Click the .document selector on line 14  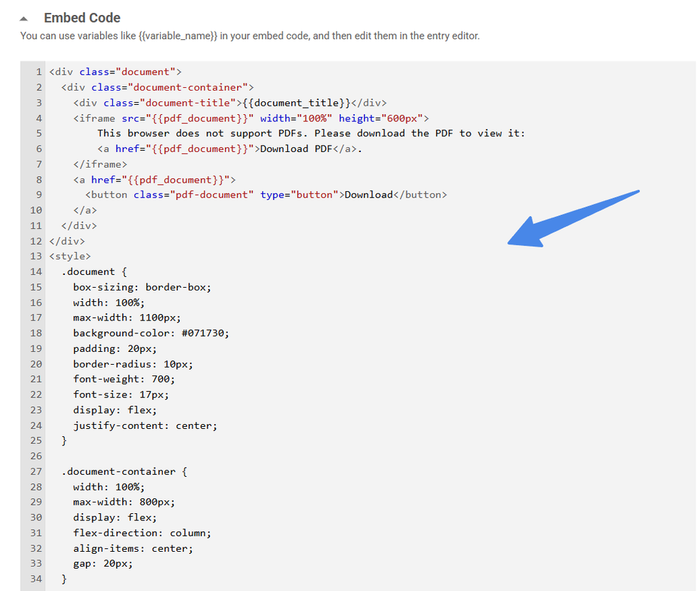coord(88,272)
